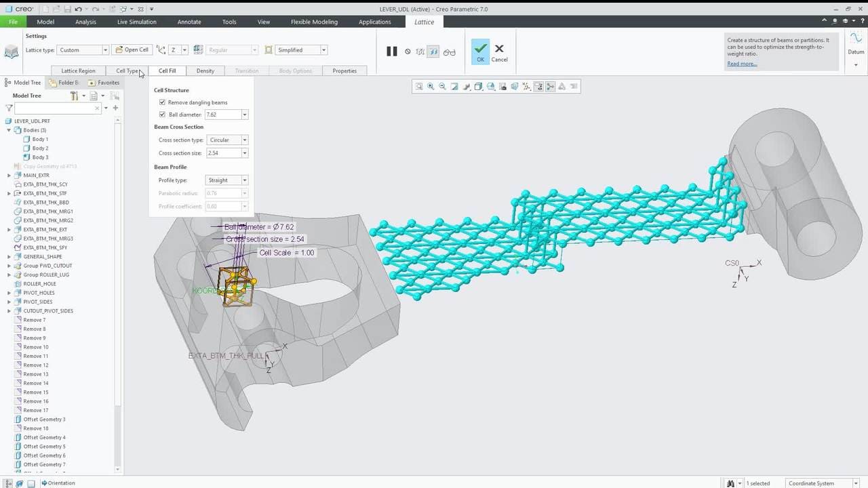The height and width of the screenshot is (488, 868).
Task: Open the Flexible Modeling ribbon tab
Action: click(x=314, y=22)
